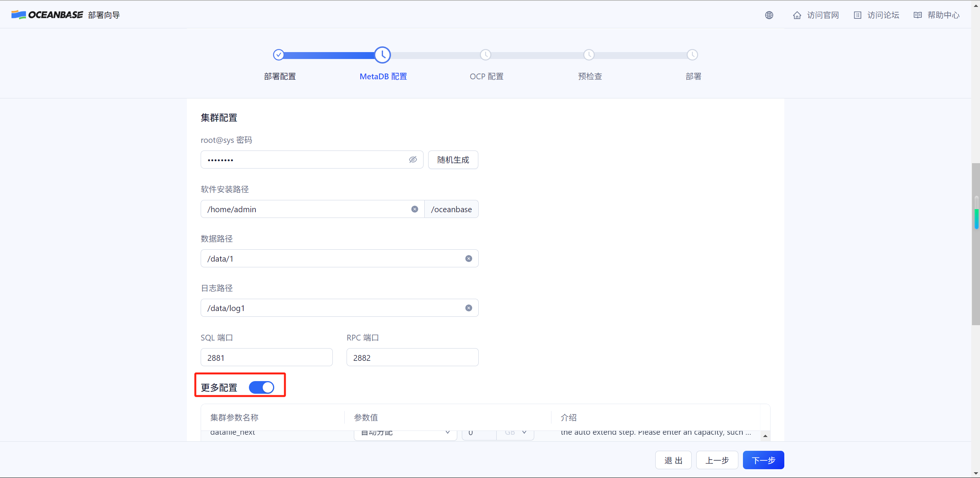The image size is (980, 478).
Task: Click the 下一步 button
Action: point(763,460)
